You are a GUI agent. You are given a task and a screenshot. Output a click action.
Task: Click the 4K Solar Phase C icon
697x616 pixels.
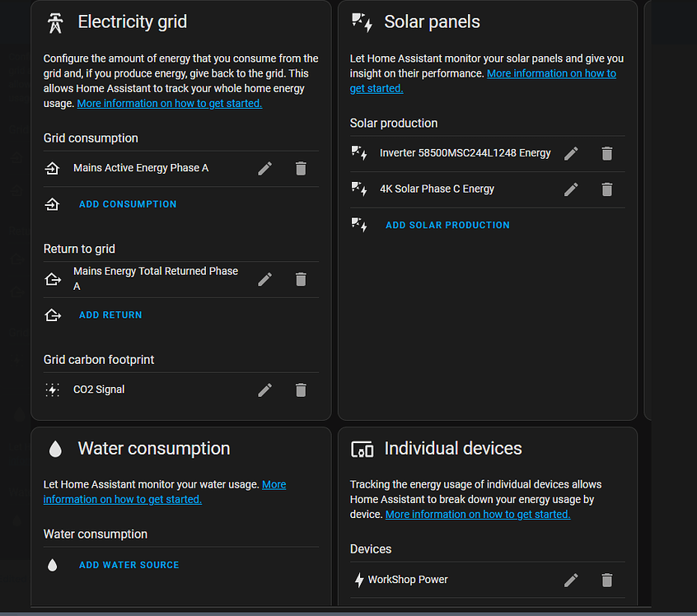(x=359, y=189)
